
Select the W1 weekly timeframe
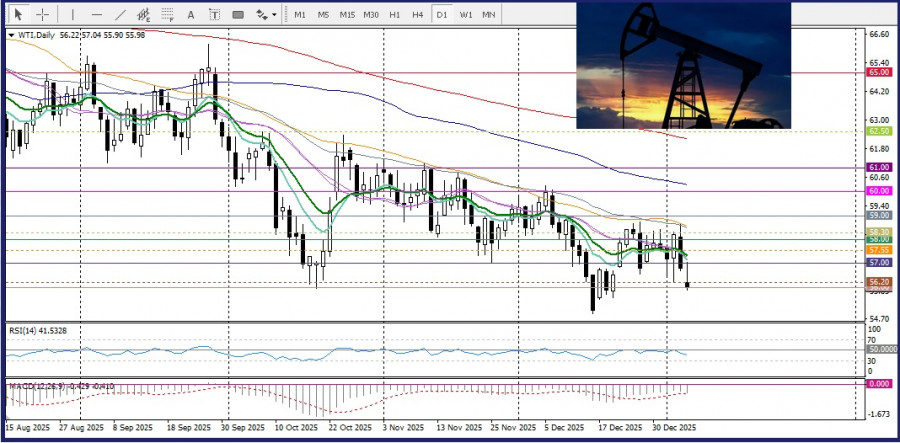pyautogui.click(x=466, y=15)
